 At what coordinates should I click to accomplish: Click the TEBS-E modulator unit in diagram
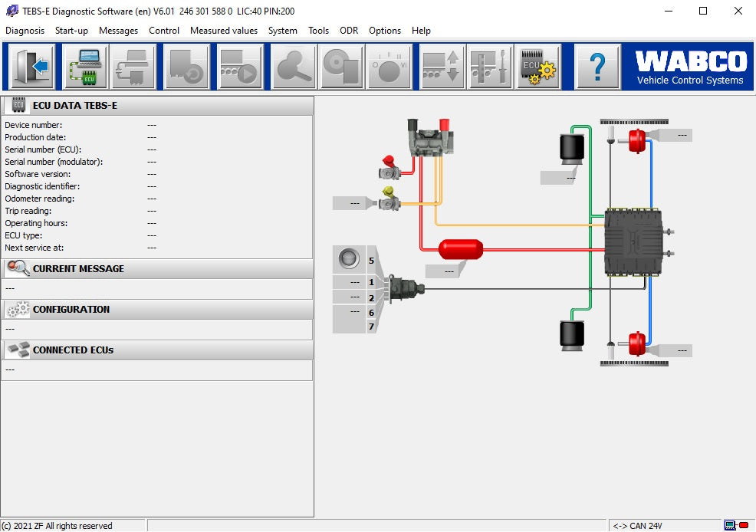click(634, 242)
